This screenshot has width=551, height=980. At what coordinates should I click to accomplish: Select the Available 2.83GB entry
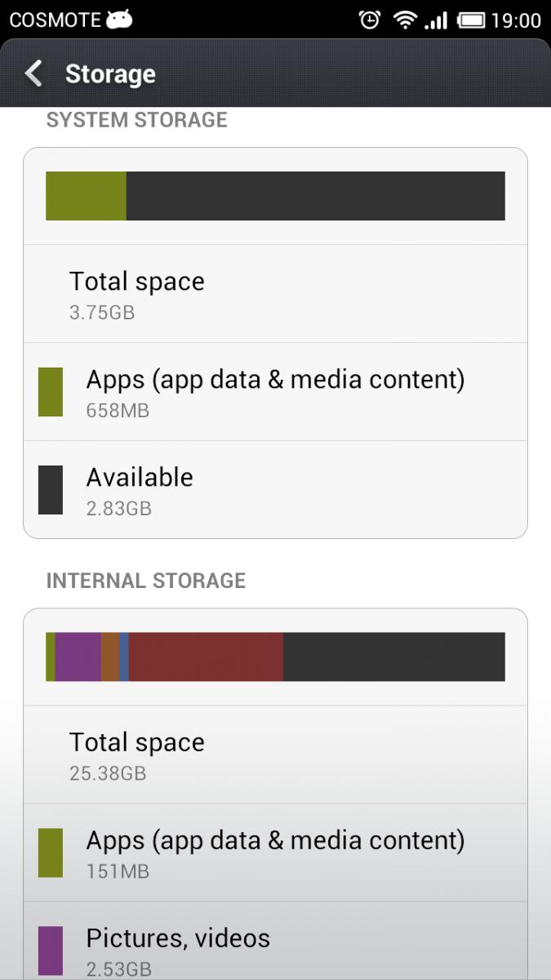tap(275, 490)
